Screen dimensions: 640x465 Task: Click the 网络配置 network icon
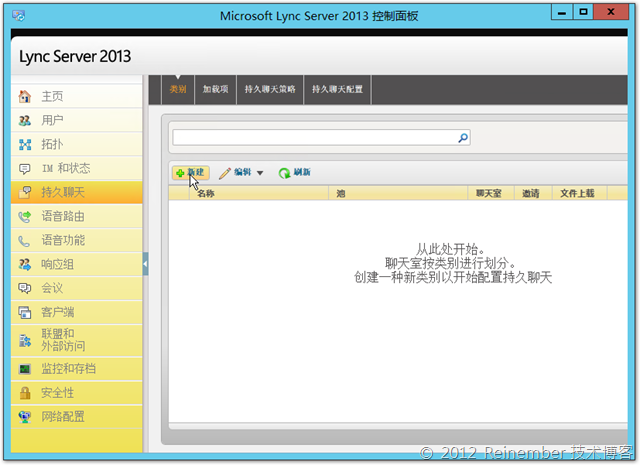[x=25, y=417]
